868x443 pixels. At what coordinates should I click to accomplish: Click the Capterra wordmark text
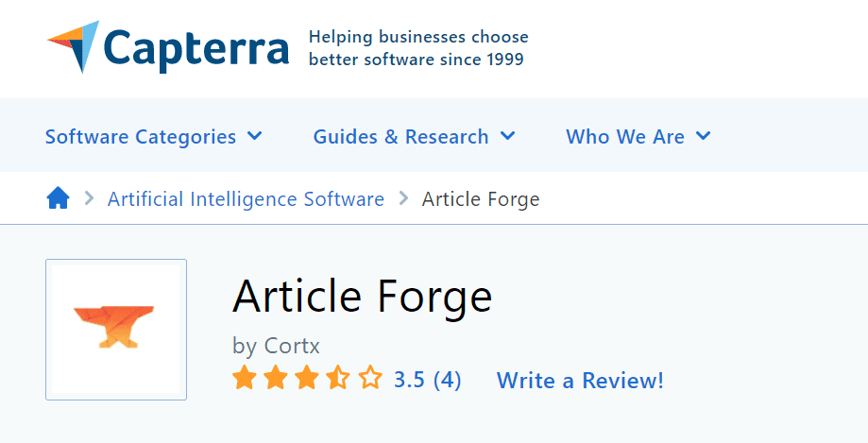pos(196,48)
